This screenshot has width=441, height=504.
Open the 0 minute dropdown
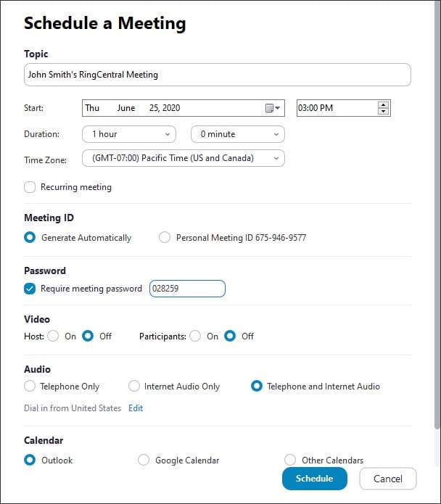[x=237, y=134]
